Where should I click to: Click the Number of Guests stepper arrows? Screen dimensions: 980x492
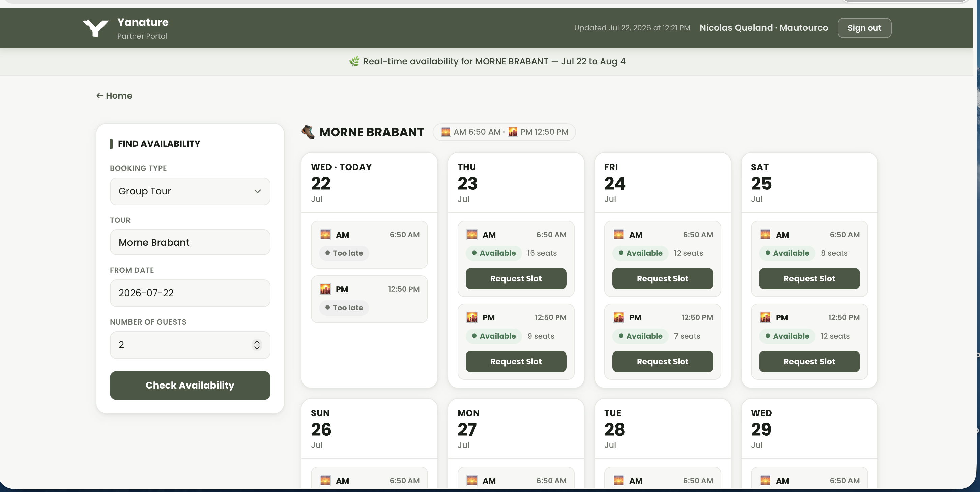pos(257,345)
